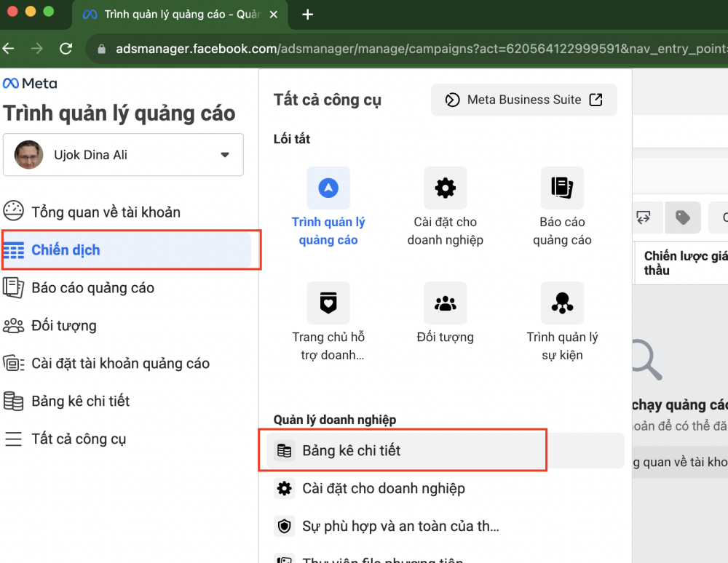The width and height of the screenshot is (728, 563).
Task: Open the Ujok Dina Ali account dropdown
Action: tap(123, 154)
